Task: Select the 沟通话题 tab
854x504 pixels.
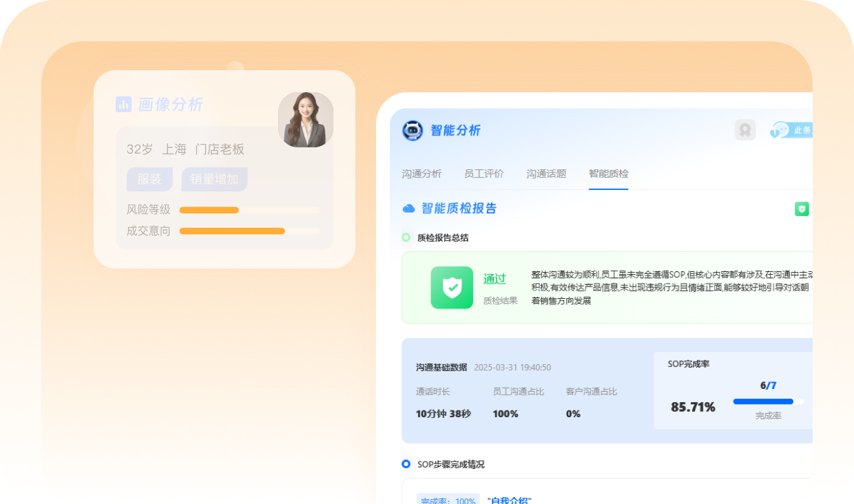Action: 546,174
